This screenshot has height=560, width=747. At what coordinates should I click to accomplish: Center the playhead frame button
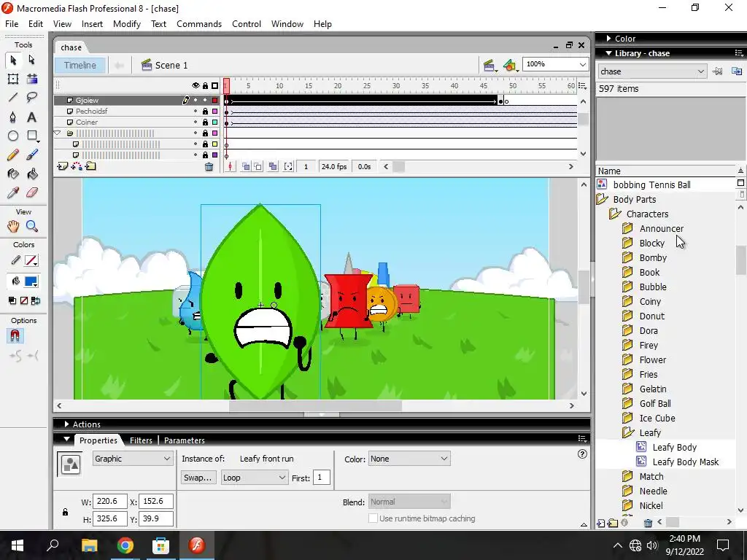click(230, 167)
